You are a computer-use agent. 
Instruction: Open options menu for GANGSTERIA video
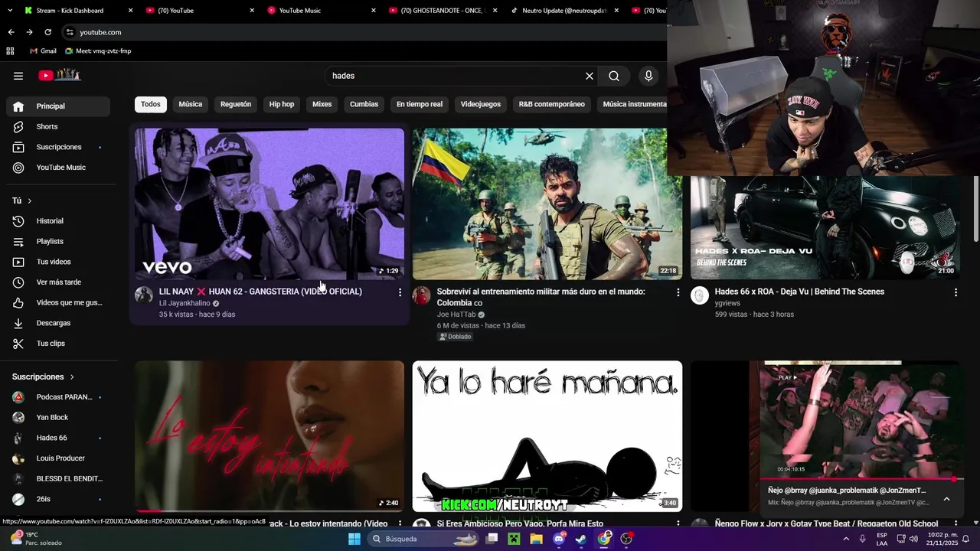(x=400, y=292)
